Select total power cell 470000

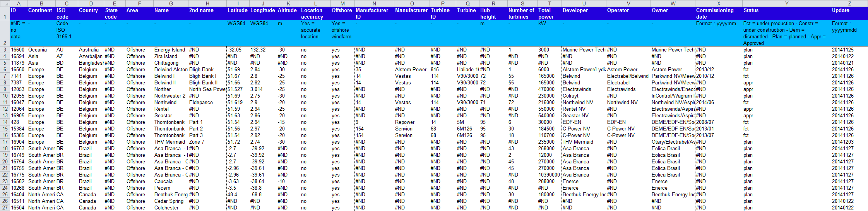click(x=550, y=89)
